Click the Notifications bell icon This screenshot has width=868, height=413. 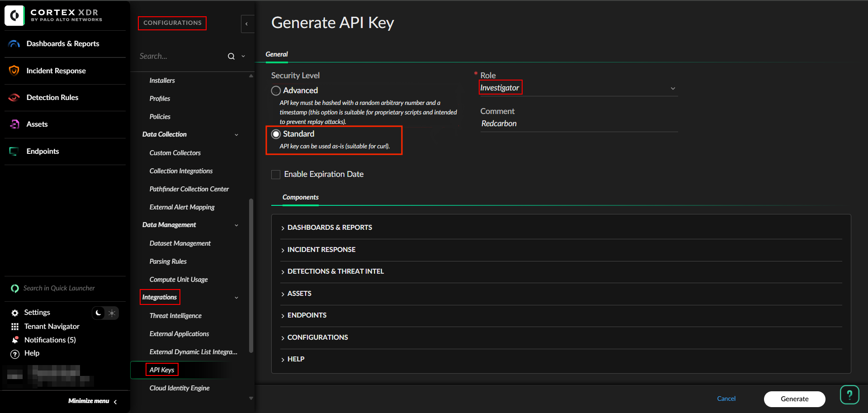15,340
